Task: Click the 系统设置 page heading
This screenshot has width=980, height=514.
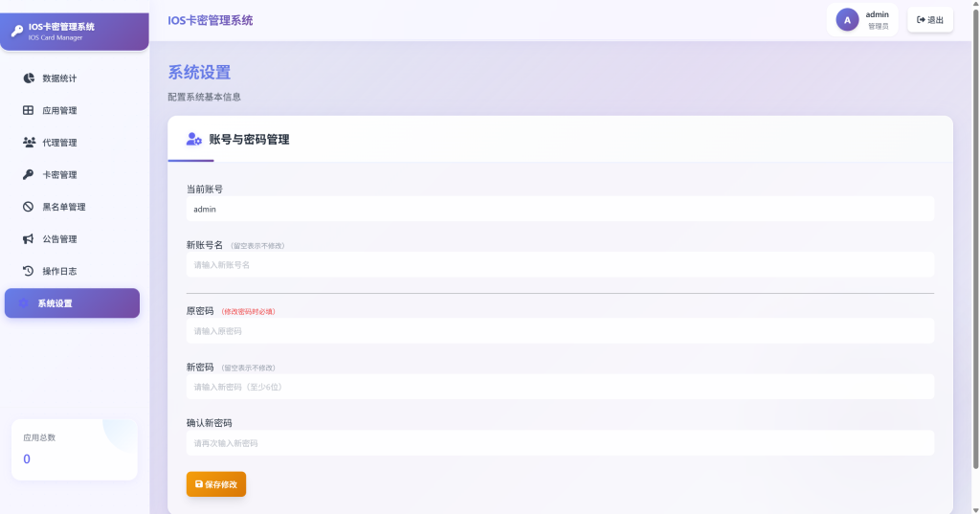Action: click(x=199, y=73)
